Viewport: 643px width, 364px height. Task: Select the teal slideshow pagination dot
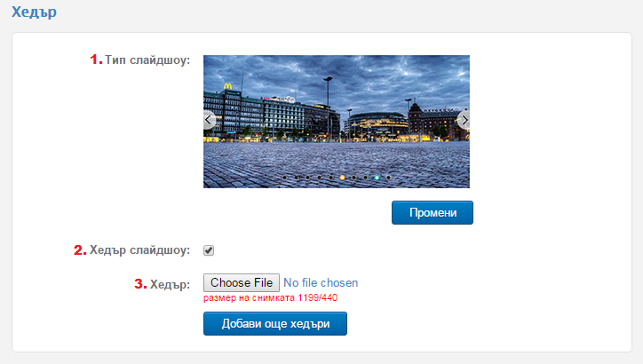pos(377,178)
